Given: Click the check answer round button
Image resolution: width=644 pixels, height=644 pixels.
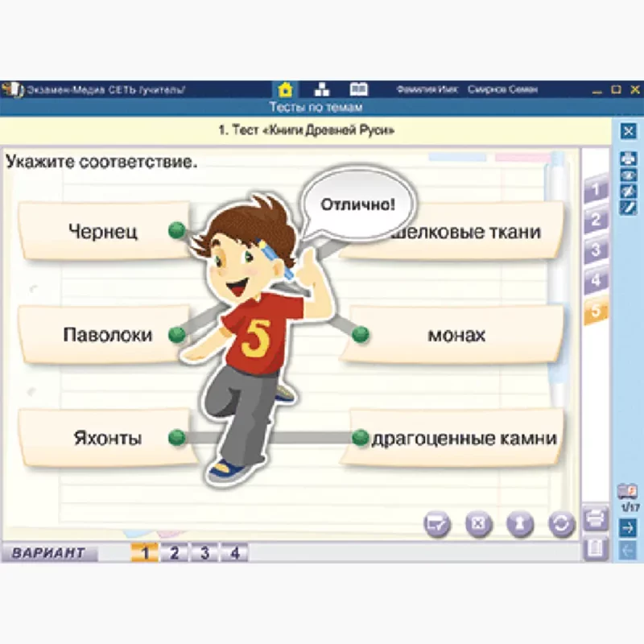Looking at the screenshot, I should (x=436, y=525).
